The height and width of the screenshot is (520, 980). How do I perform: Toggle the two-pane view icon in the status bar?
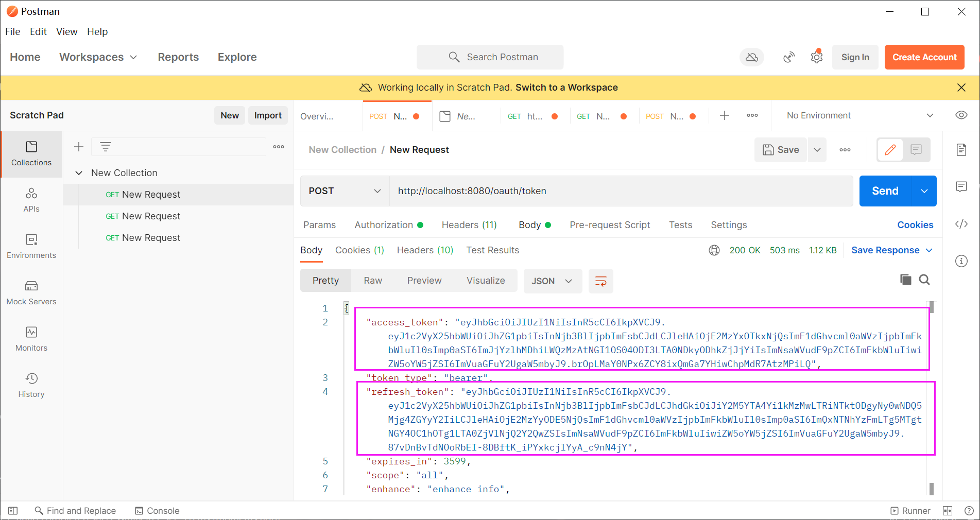tap(948, 511)
